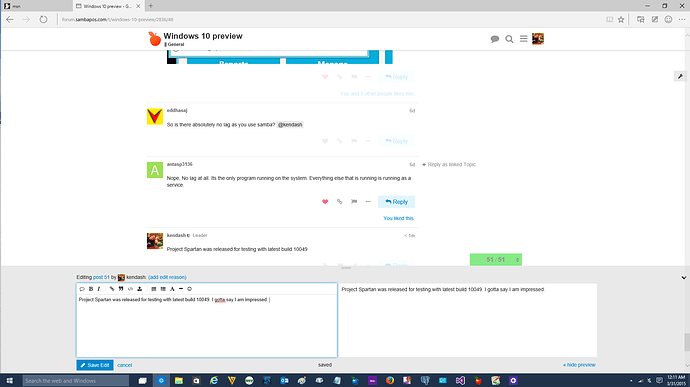This screenshot has height=387, width=690.
Task: Toggle bold formatting in editor
Action: (91, 289)
